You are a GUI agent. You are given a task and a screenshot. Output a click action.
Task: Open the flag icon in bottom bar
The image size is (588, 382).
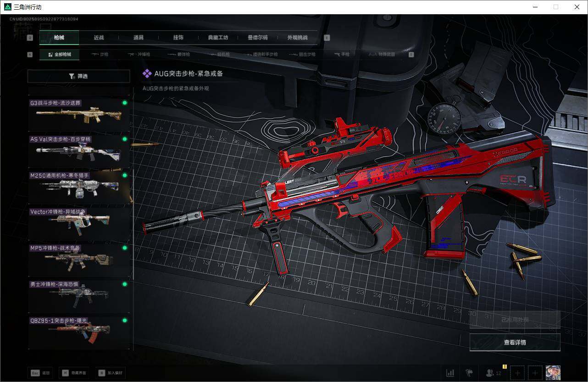pyautogui.click(x=469, y=373)
